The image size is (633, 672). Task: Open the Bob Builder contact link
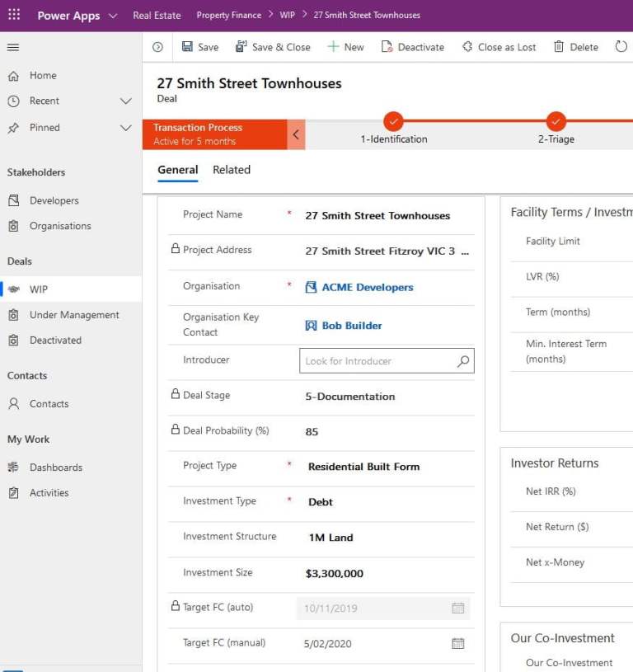pos(352,326)
